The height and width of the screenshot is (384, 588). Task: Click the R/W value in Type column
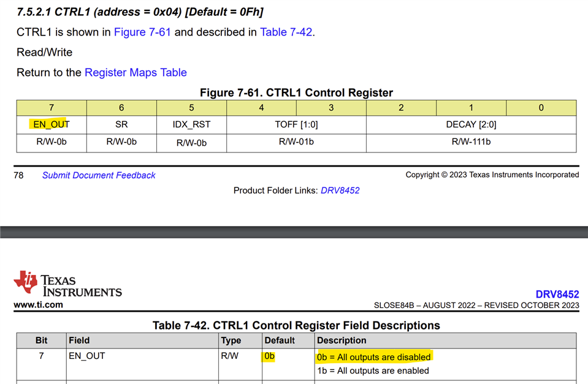(229, 356)
